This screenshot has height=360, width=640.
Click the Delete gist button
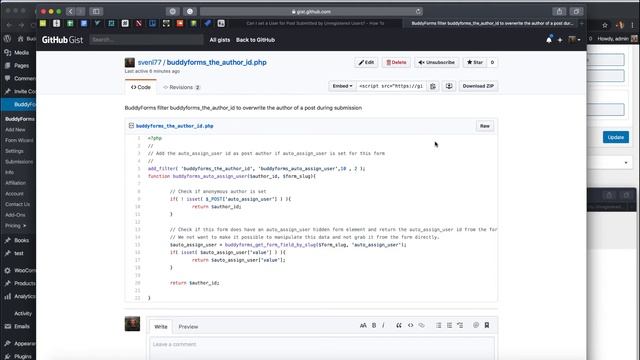(x=396, y=62)
